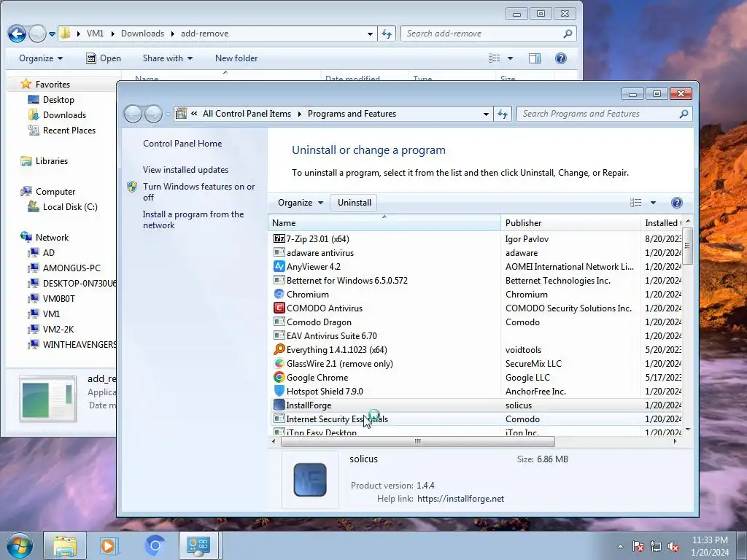Click the GlassWire icon in list
Image resolution: width=747 pixels, height=560 pixels.
pyautogui.click(x=279, y=363)
